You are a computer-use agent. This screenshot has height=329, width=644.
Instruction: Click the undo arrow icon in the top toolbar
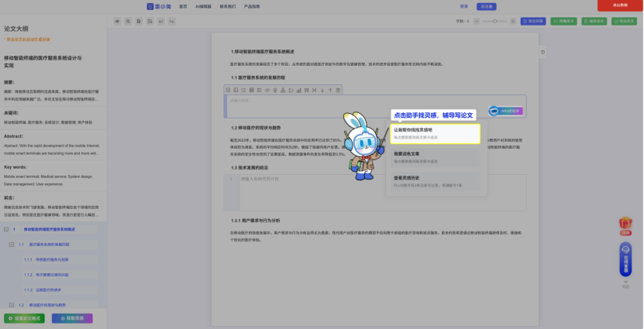click(161, 22)
